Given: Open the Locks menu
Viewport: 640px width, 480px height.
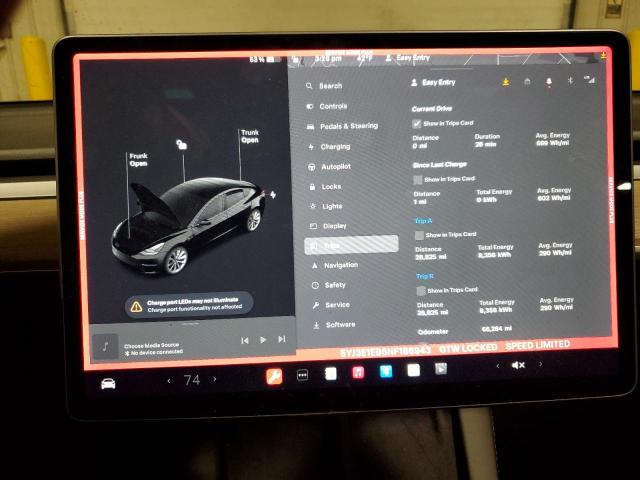Looking at the screenshot, I should click(325, 187).
